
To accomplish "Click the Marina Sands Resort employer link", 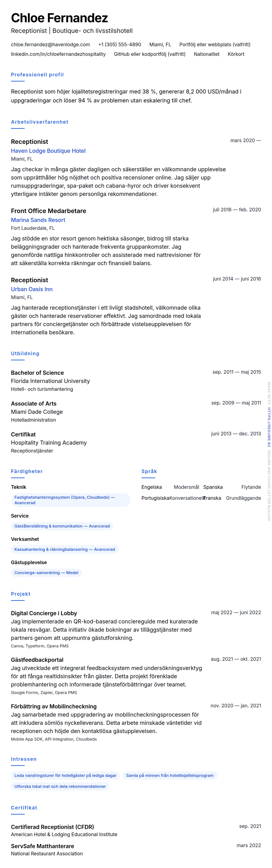I will click(38, 220).
